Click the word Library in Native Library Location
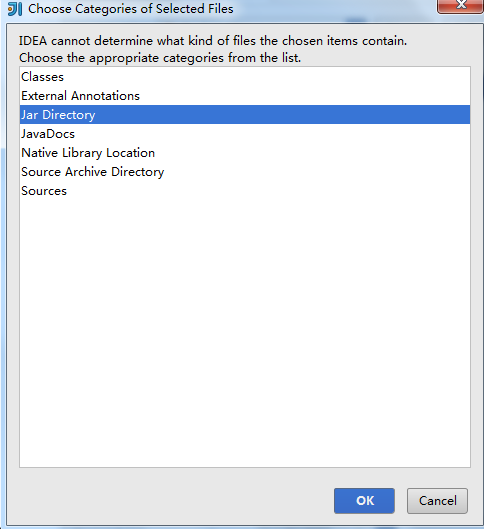The height and width of the screenshot is (529, 484). (x=82, y=153)
